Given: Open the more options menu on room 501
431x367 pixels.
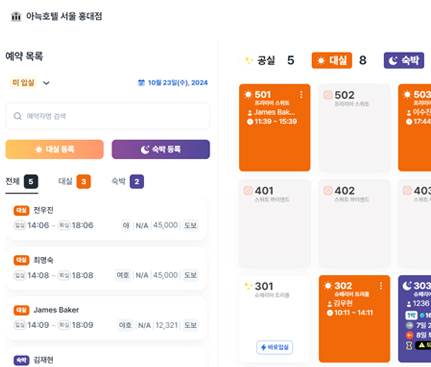Looking at the screenshot, I should [301, 95].
